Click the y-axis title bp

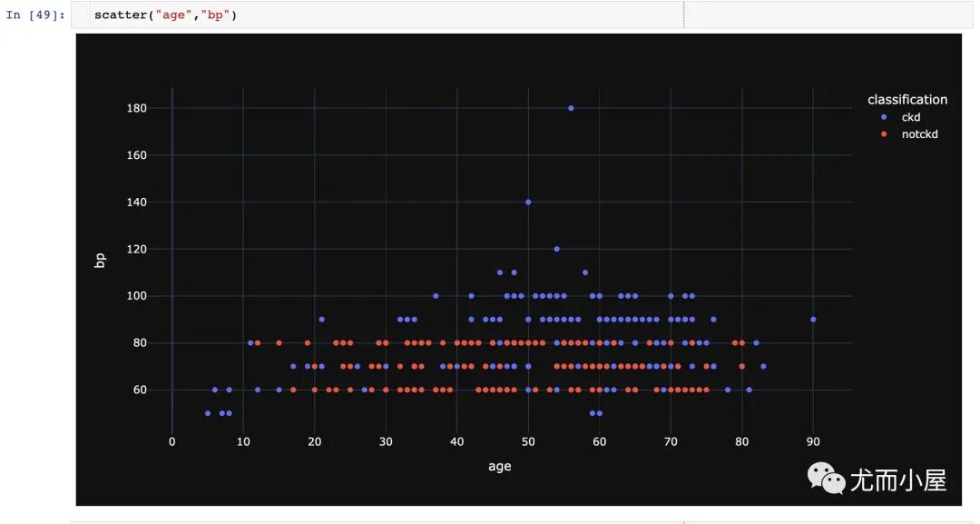(x=100, y=260)
